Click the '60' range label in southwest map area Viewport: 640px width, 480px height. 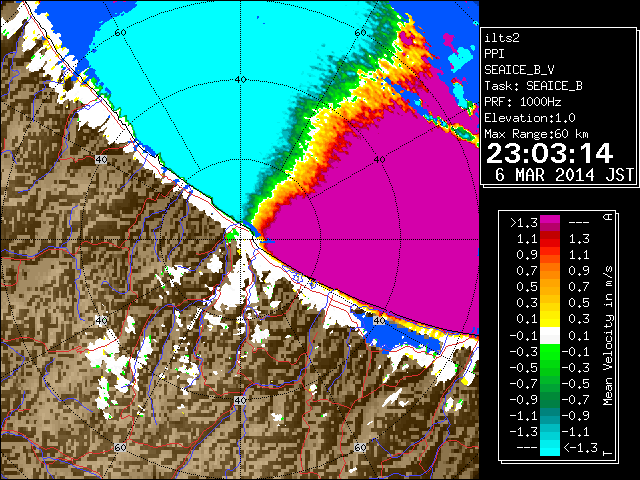[120, 448]
